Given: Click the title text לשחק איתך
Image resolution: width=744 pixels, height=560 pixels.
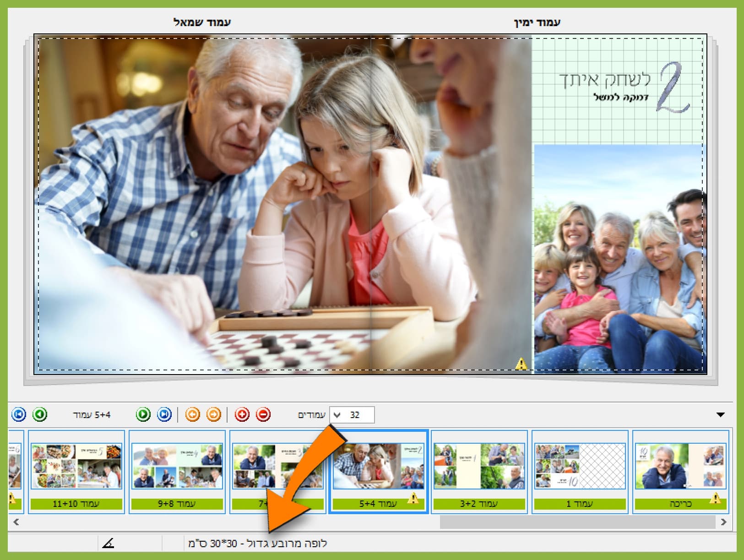Looking at the screenshot, I should click(604, 80).
